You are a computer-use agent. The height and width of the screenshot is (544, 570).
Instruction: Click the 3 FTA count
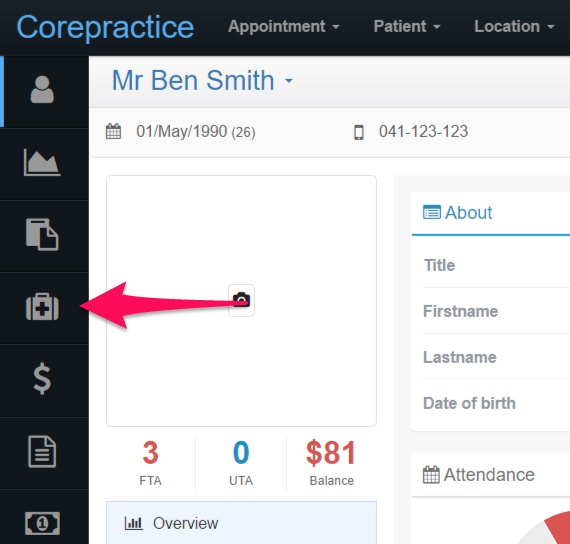click(150, 463)
